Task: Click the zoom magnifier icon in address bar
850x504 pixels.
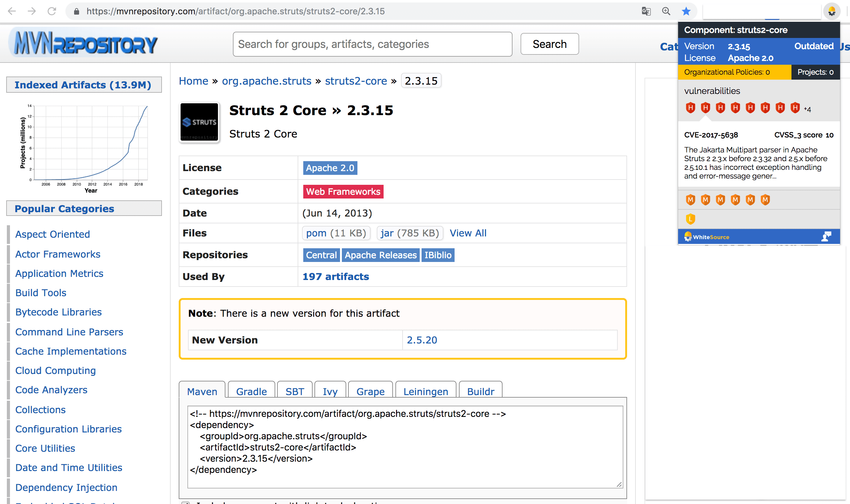Action: [666, 11]
